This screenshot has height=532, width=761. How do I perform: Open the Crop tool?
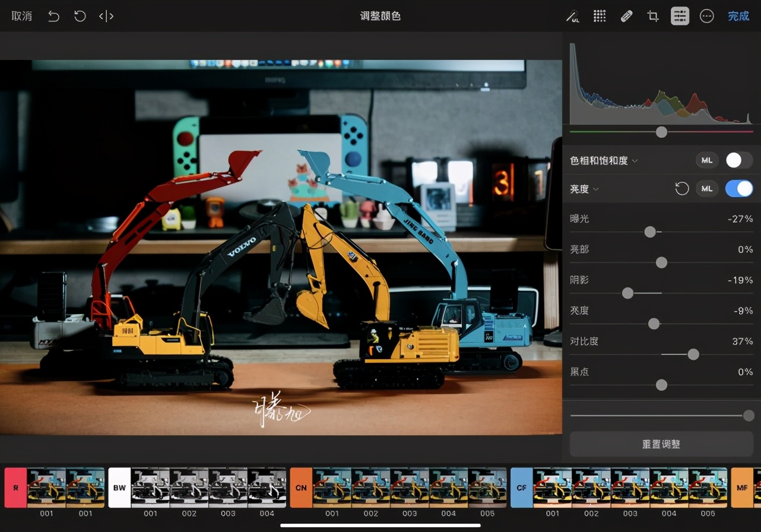click(x=653, y=16)
